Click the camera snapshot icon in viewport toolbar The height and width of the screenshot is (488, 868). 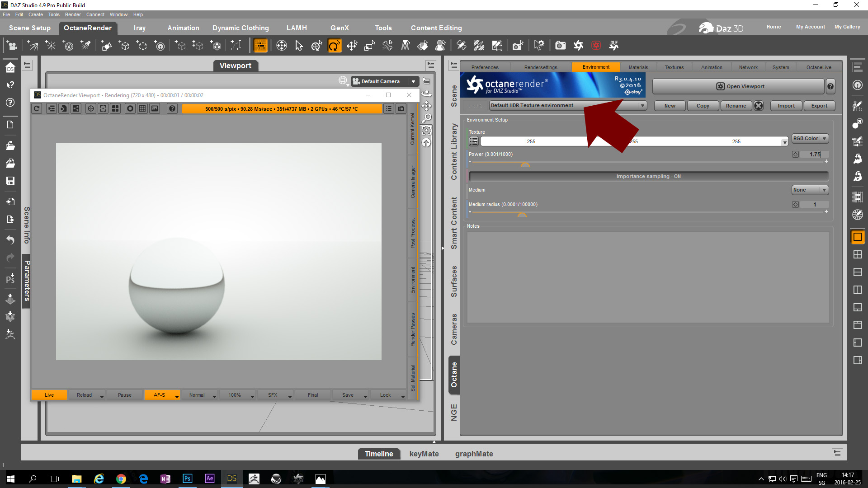tap(401, 108)
